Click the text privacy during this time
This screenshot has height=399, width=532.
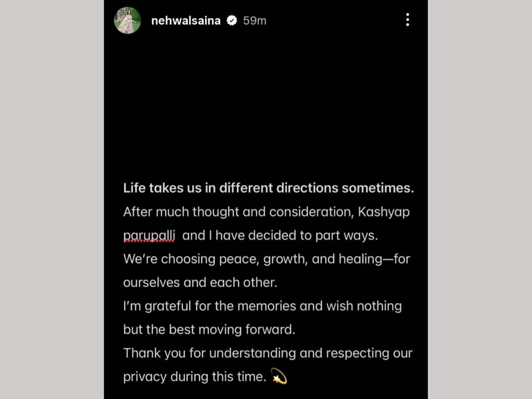(195, 377)
